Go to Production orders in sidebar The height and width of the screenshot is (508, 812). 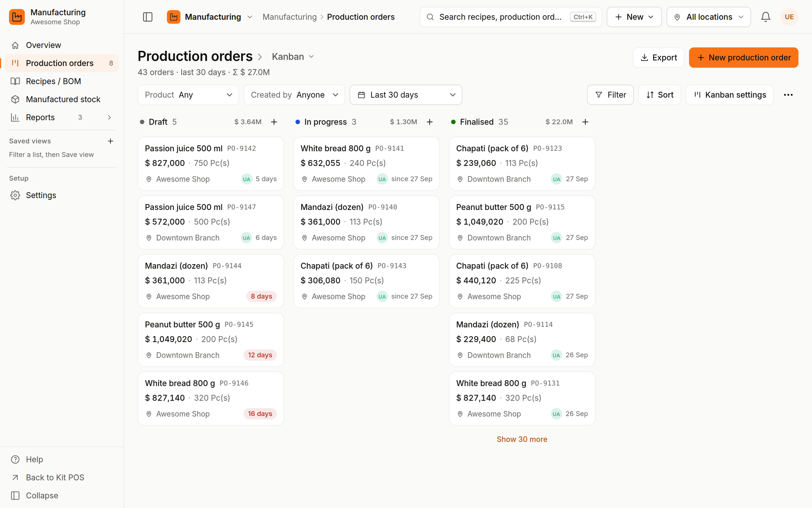pyautogui.click(x=62, y=63)
